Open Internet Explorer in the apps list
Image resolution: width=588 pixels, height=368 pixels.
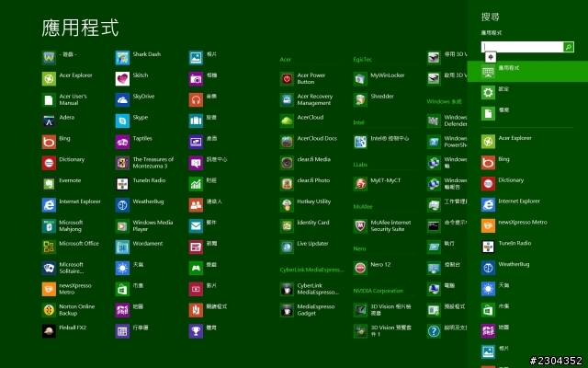72,205
